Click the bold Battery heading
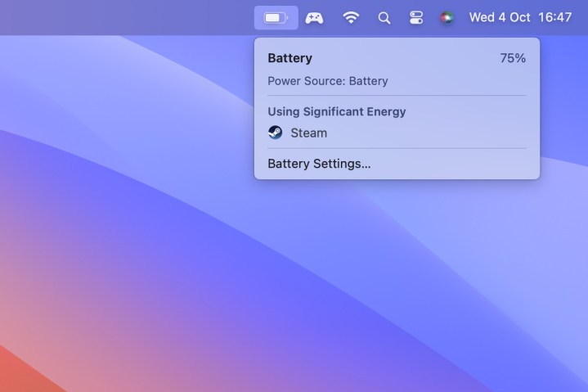Image resolution: width=588 pixels, height=392 pixels. [x=290, y=58]
